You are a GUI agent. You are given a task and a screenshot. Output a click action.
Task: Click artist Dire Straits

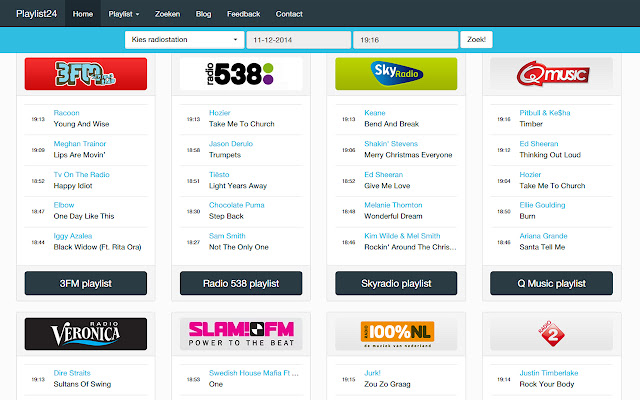click(x=72, y=373)
